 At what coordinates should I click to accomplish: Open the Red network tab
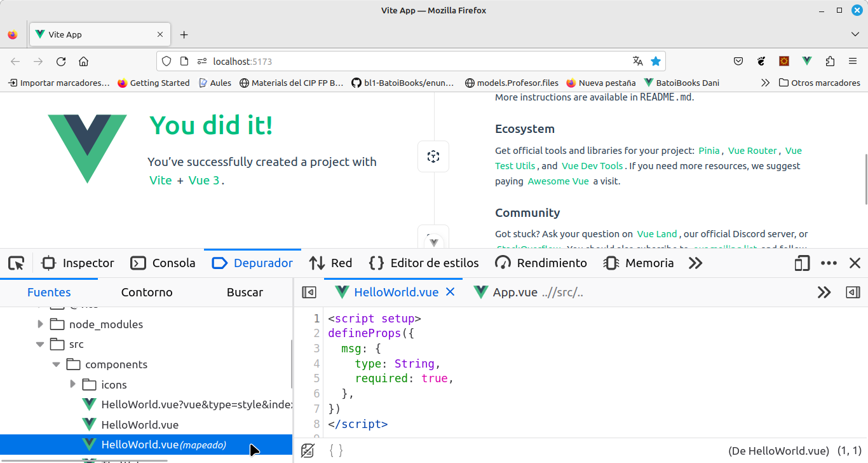[330, 263]
